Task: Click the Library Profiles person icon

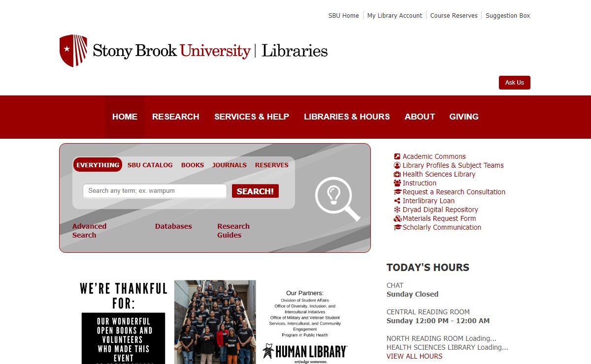Action: click(397, 165)
